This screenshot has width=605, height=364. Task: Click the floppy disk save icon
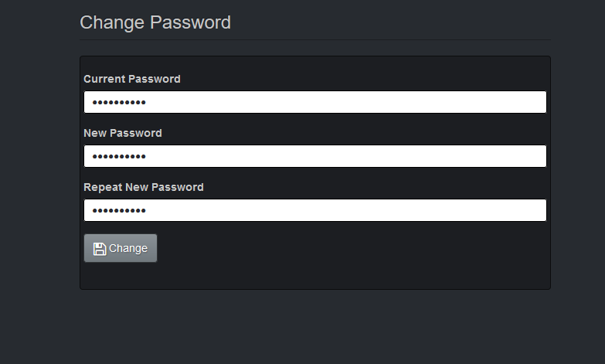click(100, 249)
